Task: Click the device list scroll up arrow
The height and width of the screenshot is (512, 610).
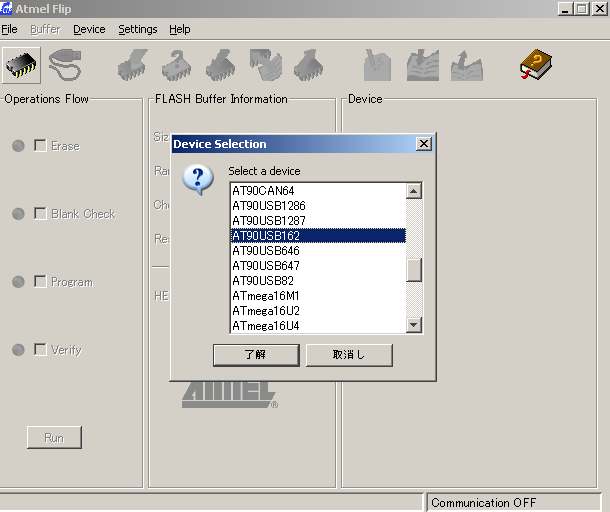Action: 414,191
